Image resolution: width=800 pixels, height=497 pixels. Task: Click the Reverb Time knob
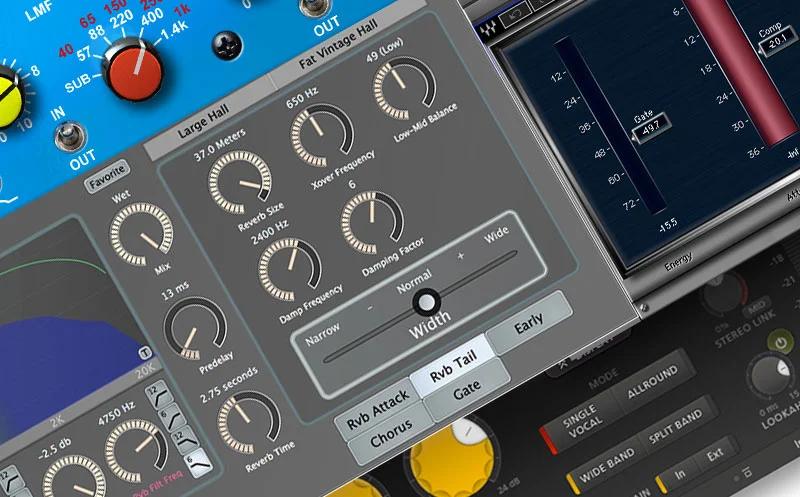tap(249, 423)
